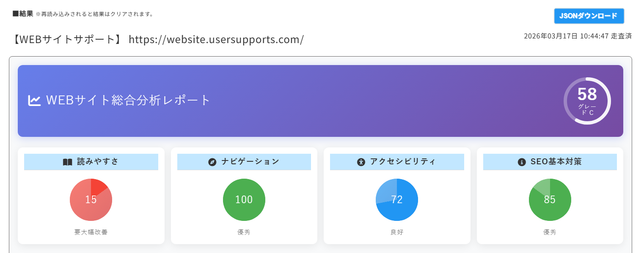Select the green ナビゲーション score circle
The width and height of the screenshot is (644, 253).
point(244,199)
